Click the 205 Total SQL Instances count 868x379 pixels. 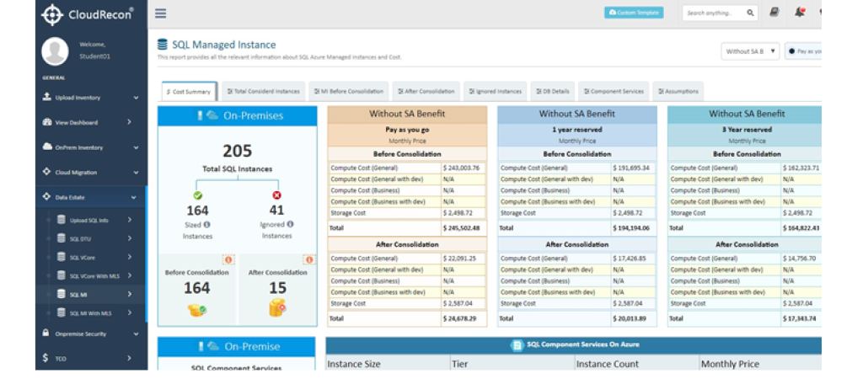tap(237, 151)
